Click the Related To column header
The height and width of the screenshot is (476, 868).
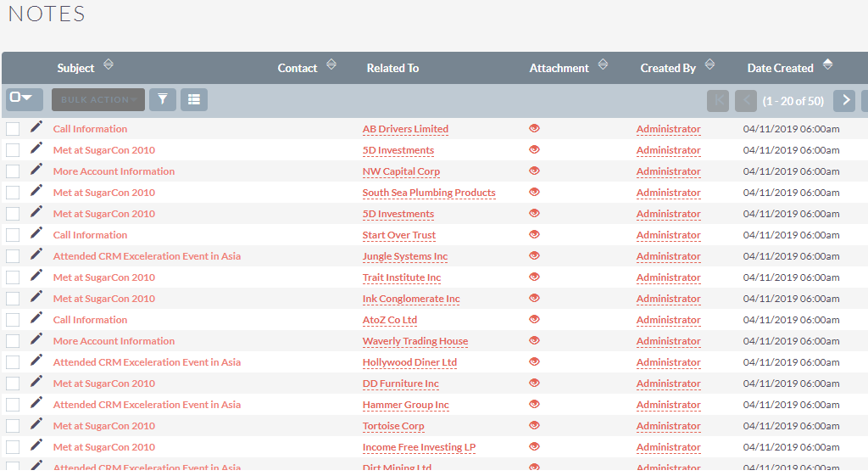392,68
